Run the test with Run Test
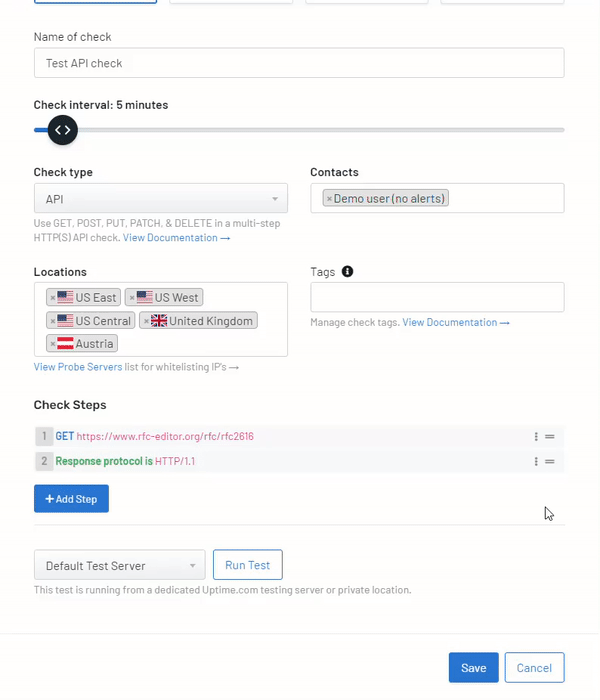 248,565
